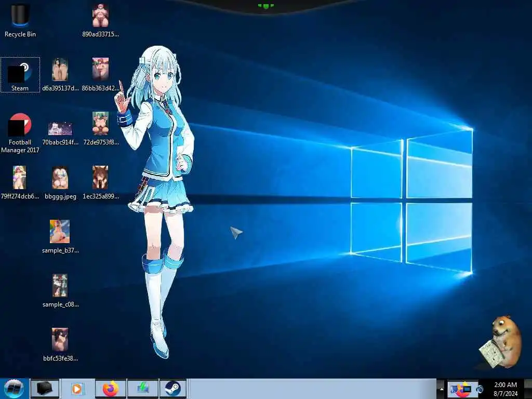
Task: Click the 'bbggg.jpeg' file name text
Action: pos(60,196)
